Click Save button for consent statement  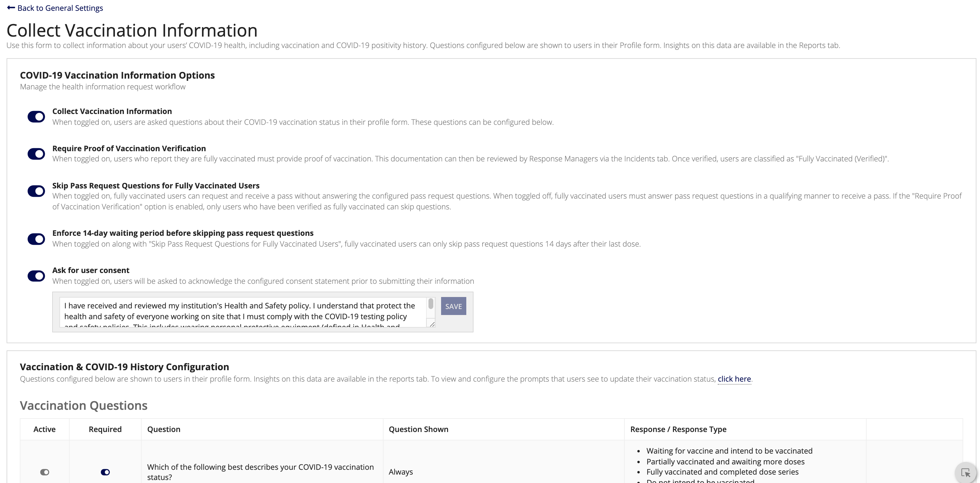pyautogui.click(x=453, y=306)
